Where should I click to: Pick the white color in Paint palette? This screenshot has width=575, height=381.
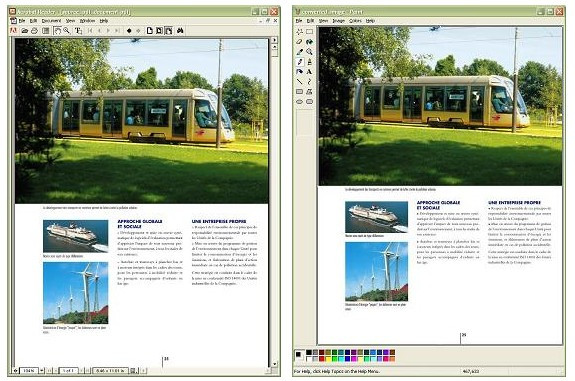[x=309, y=359]
